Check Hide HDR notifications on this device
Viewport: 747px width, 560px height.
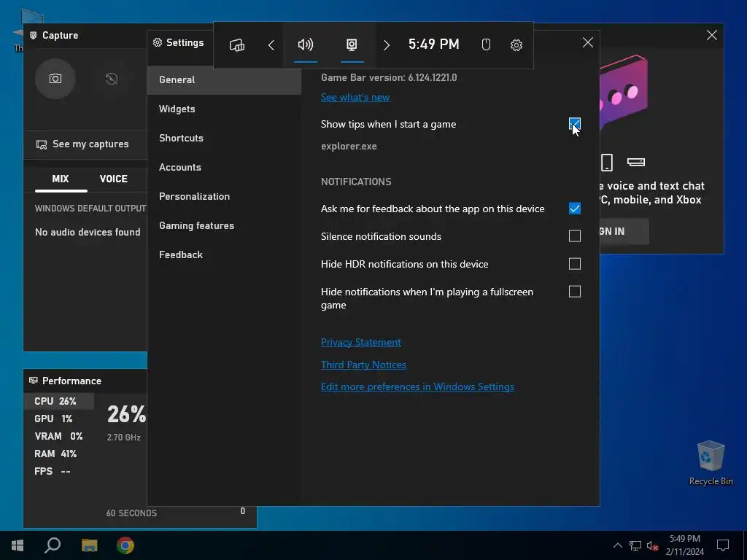[575, 264]
